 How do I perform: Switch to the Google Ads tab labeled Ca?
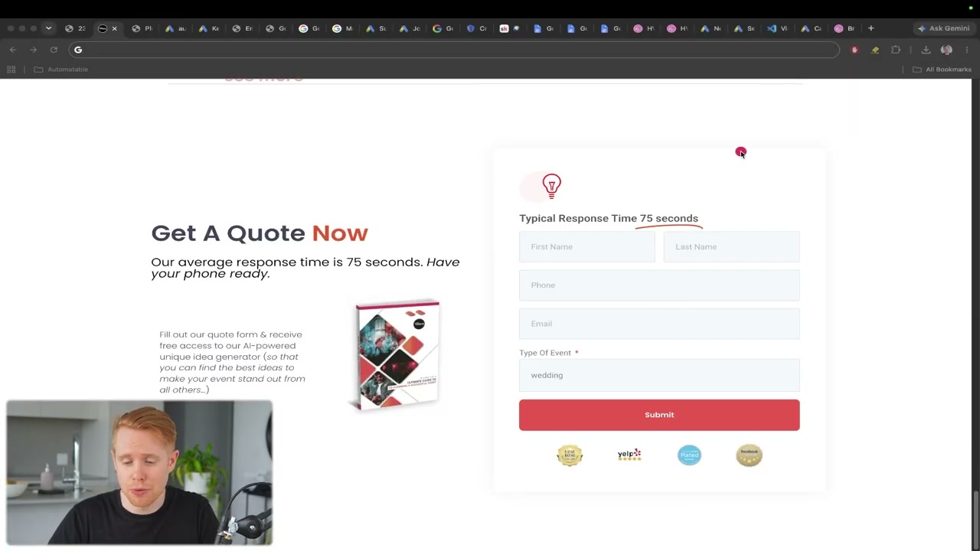[811, 28]
